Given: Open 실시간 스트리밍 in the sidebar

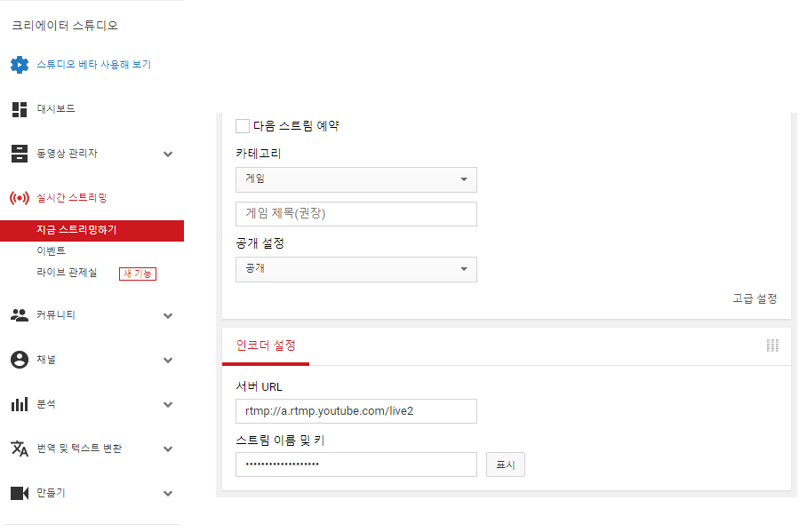Looking at the screenshot, I should pos(71,198).
